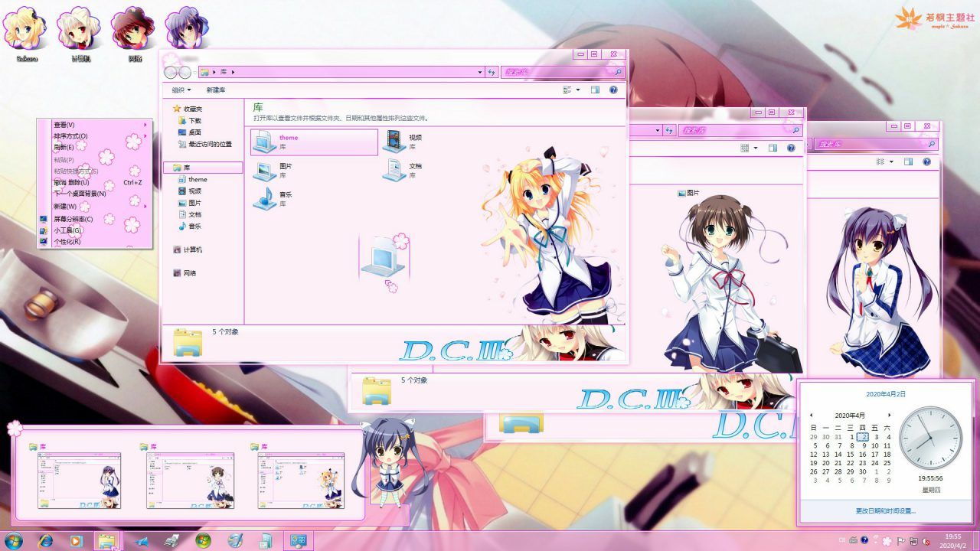Open the 图片 library in the file list
980x551 pixels.
pos(274,170)
